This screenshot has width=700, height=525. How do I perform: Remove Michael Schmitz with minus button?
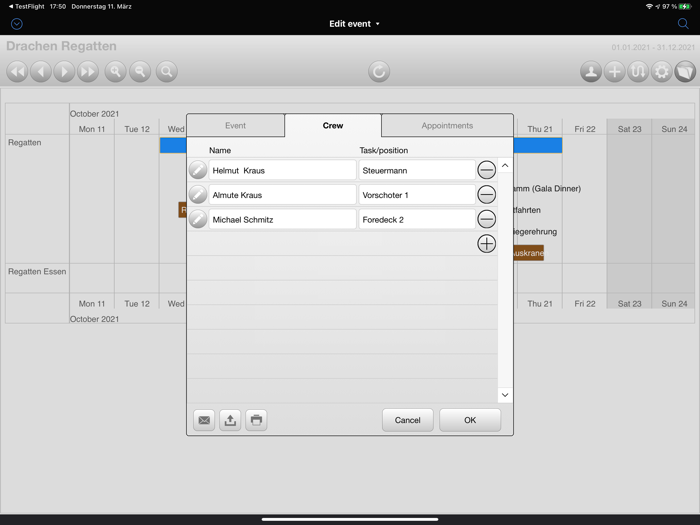[x=487, y=219]
